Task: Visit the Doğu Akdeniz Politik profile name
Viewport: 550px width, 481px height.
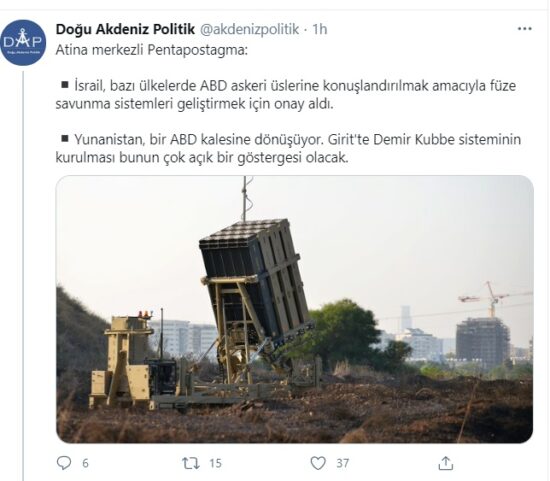Action: 125,29
